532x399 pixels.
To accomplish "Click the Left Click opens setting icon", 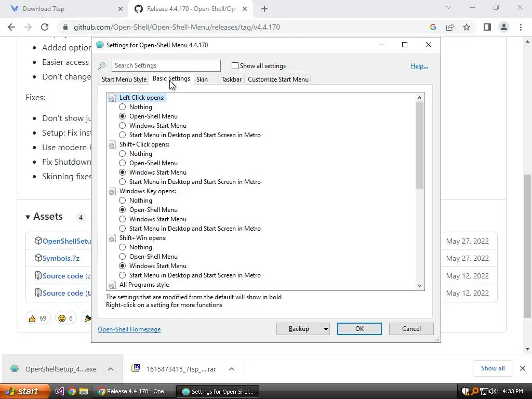I will (x=112, y=98).
